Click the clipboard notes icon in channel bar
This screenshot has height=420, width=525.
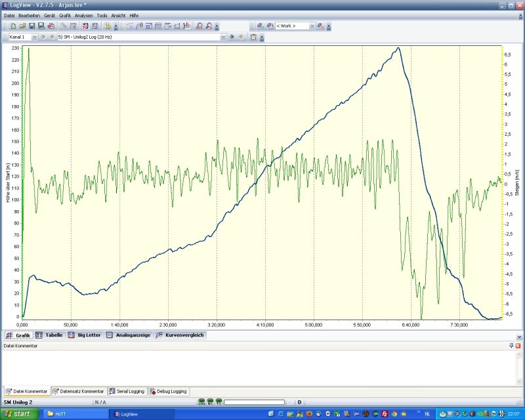pyautogui.click(x=253, y=37)
